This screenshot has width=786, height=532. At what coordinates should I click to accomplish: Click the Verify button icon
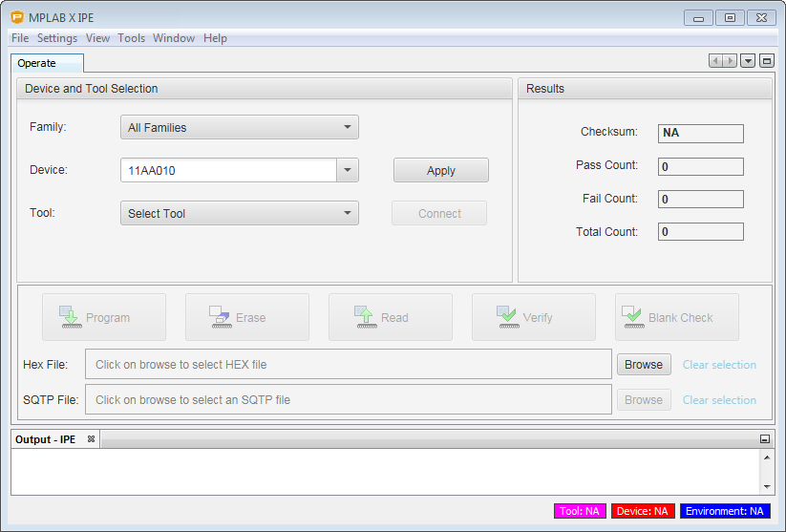pyautogui.click(x=507, y=317)
